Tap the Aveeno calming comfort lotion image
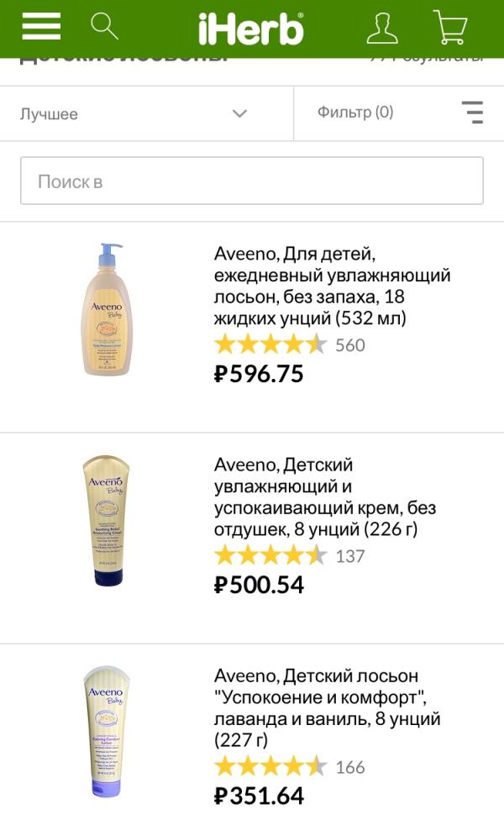Screen dimensions: 504x825 pyautogui.click(x=107, y=731)
